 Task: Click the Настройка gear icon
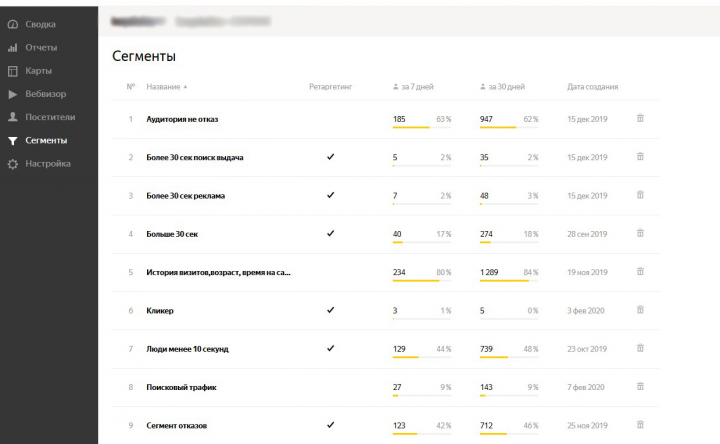point(13,164)
